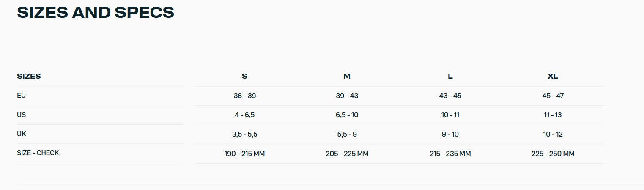Select the L size column header
Image resolution: width=644 pixels, height=190 pixels.
450,77
